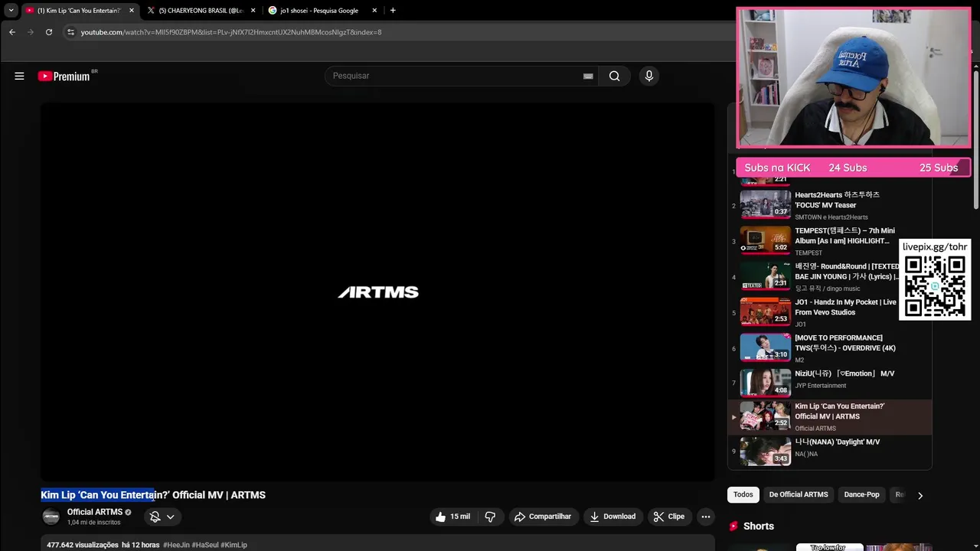This screenshot has height=551, width=980.
Task: Like the video with thumbs up
Action: tap(452, 517)
